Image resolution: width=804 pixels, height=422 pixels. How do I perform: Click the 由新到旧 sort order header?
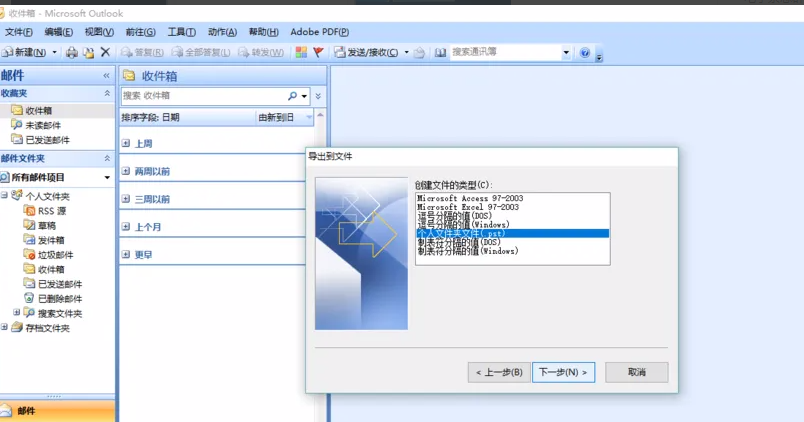284,117
